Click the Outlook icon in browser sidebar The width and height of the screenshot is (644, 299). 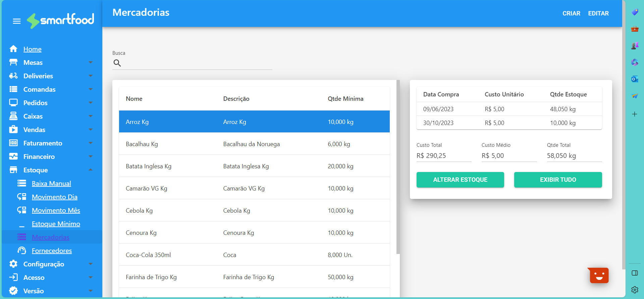(x=635, y=79)
